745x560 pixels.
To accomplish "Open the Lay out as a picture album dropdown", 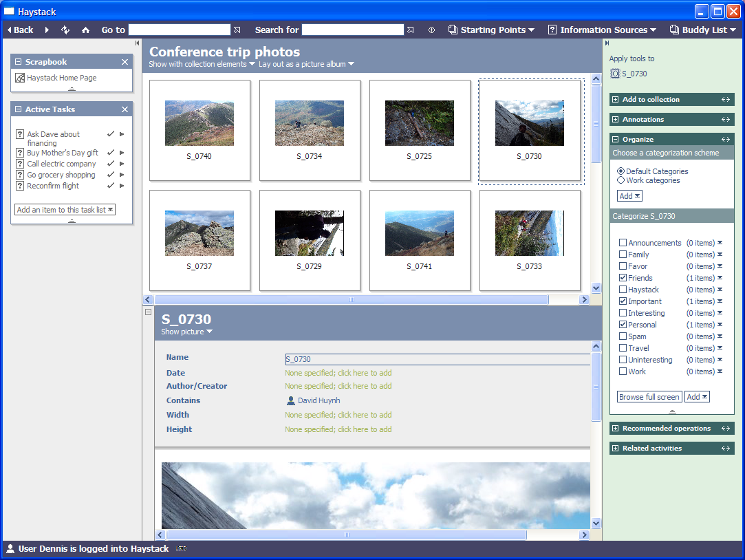I will click(x=306, y=64).
